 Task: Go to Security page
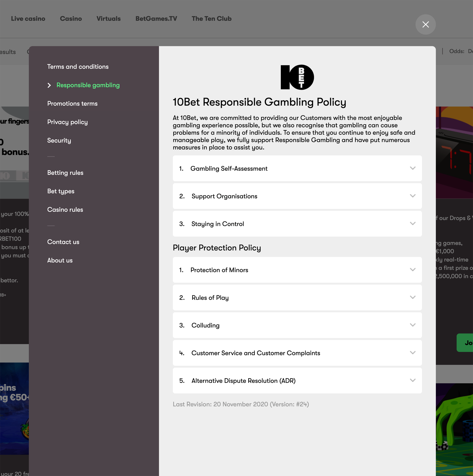pyautogui.click(x=59, y=140)
